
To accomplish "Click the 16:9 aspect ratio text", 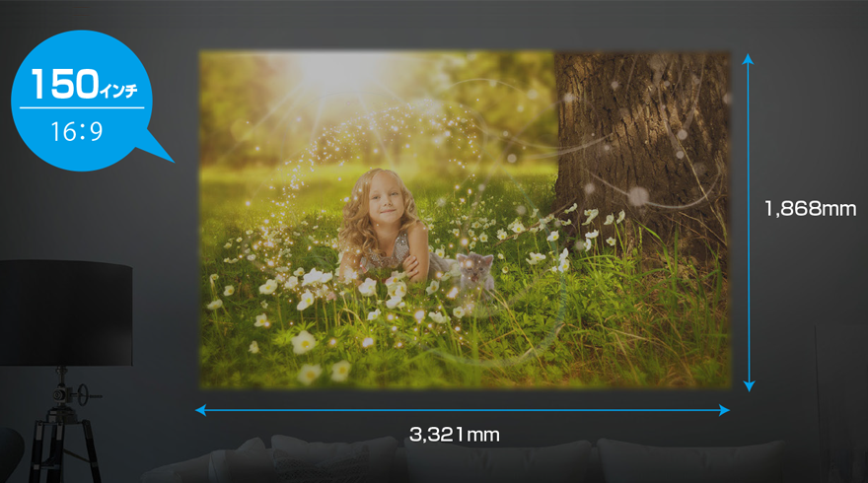I will pos(77,132).
